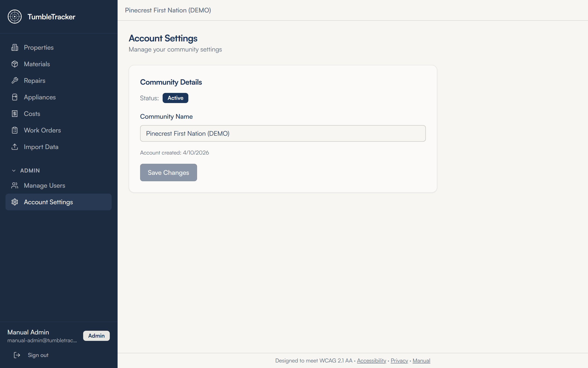Screen dimensions: 588x368
Task: Click the Import Data upload icon
Action: (14, 147)
